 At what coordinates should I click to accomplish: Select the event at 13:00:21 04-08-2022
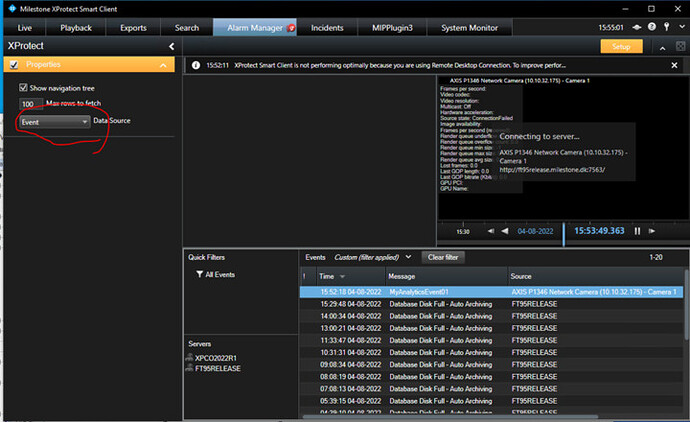(491, 328)
